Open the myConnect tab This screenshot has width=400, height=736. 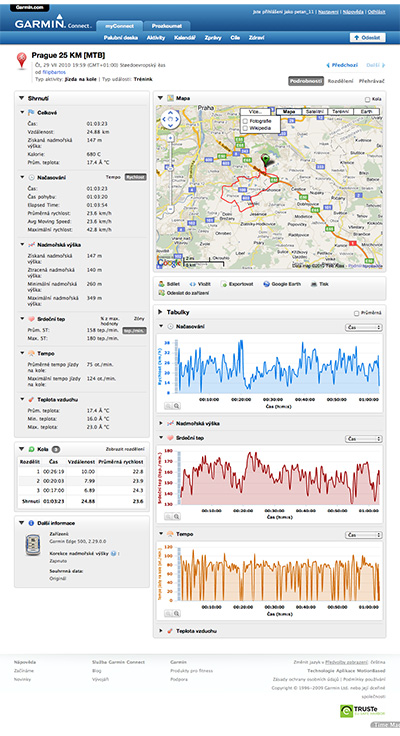(118, 26)
